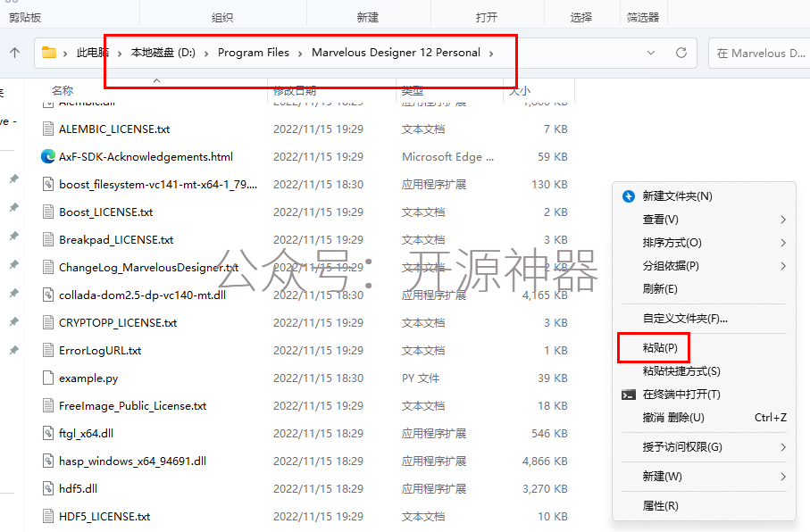Select file name HDF5_LICENSE.txt
The height and width of the screenshot is (532, 810).
click(104, 517)
